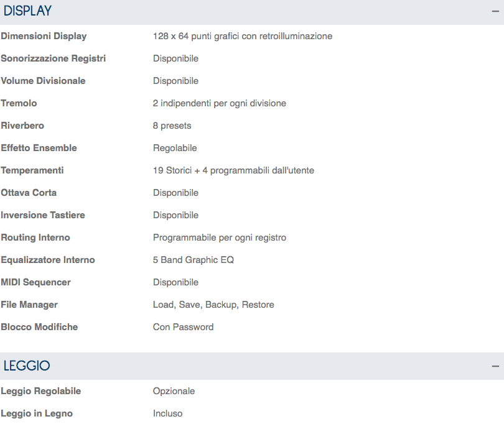Click the Sonorizzazione Registri label
This screenshot has height=424, width=504.
[54, 58]
